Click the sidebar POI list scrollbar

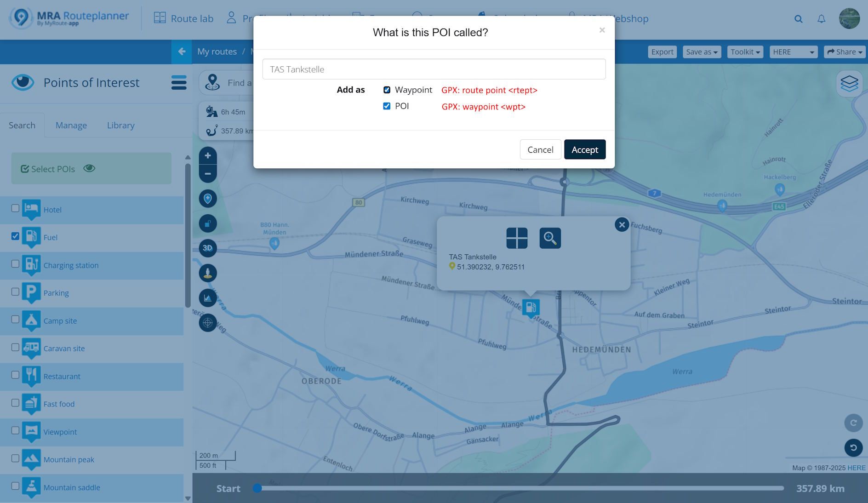188,235
